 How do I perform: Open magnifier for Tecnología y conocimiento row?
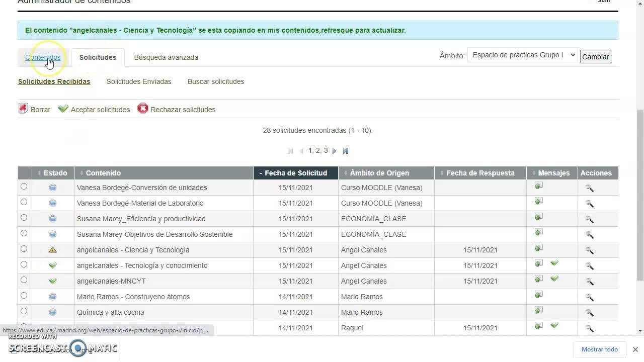tap(589, 266)
